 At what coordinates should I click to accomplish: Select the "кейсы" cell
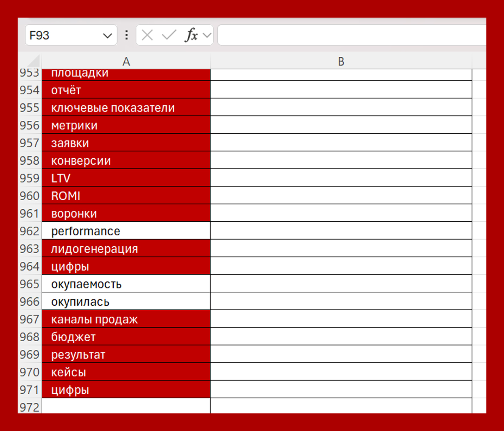126,372
